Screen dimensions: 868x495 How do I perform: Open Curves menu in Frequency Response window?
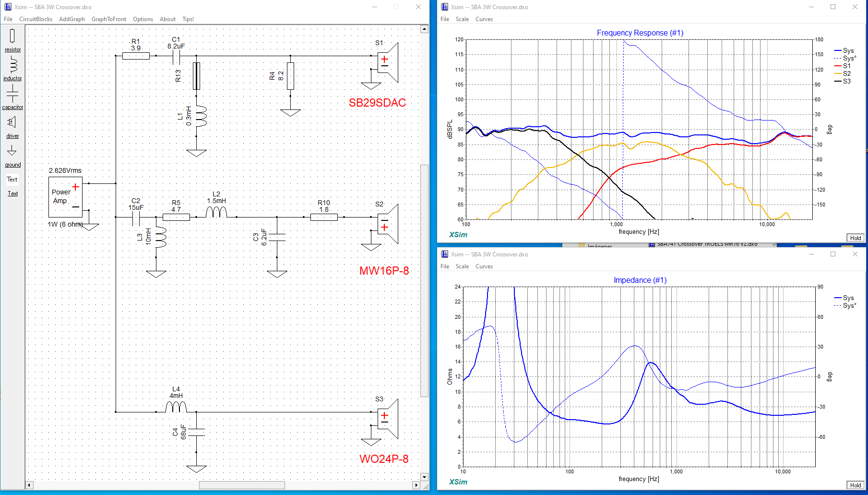click(484, 19)
